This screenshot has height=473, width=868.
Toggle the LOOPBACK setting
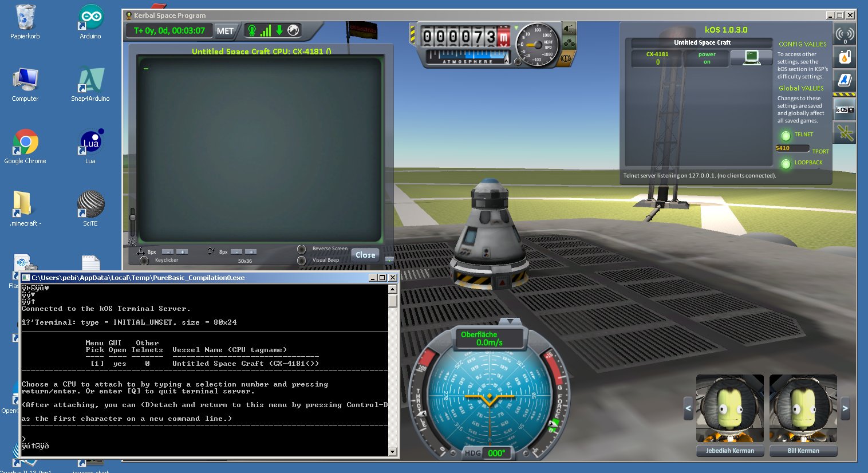click(x=786, y=164)
